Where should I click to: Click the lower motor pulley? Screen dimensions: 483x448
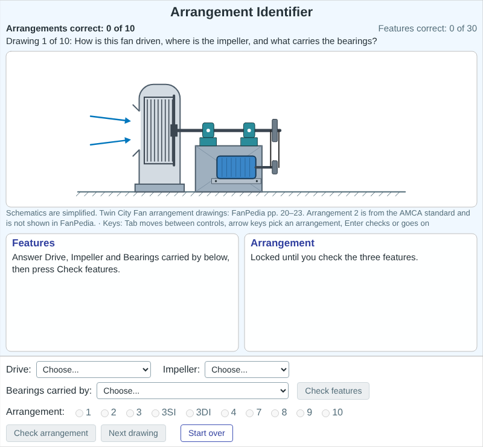click(x=275, y=167)
